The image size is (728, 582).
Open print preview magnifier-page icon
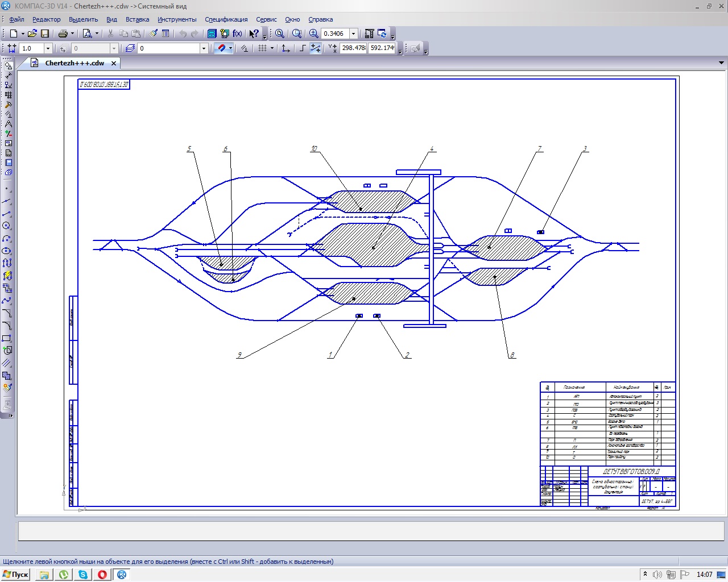(87, 34)
